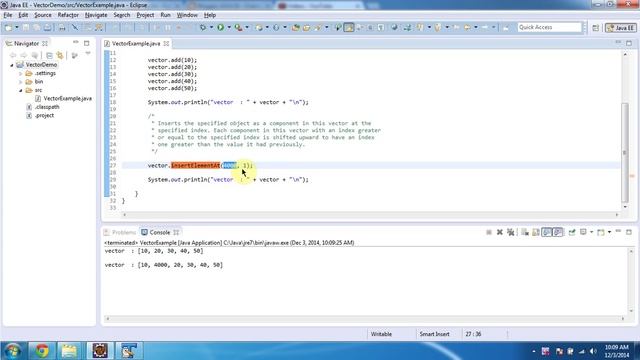Image resolution: width=640 pixels, height=360 pixels.
Task: Click the volume icon in system tray
Action: pos(593,351)
